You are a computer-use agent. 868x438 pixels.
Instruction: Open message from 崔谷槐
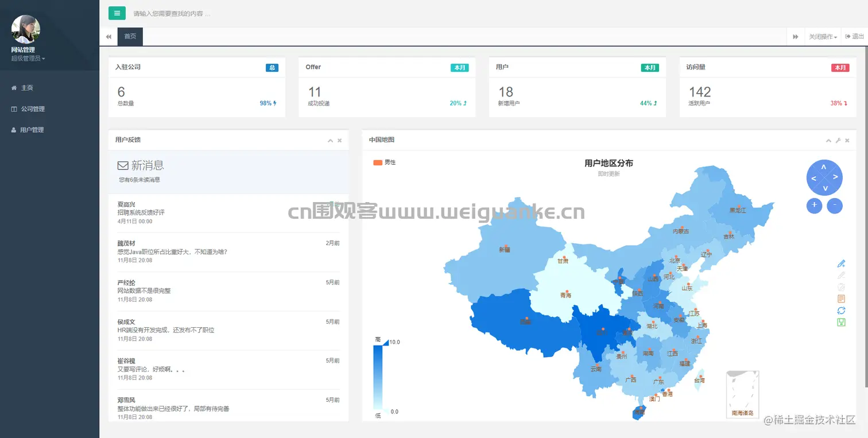click(x=228, y=369)
